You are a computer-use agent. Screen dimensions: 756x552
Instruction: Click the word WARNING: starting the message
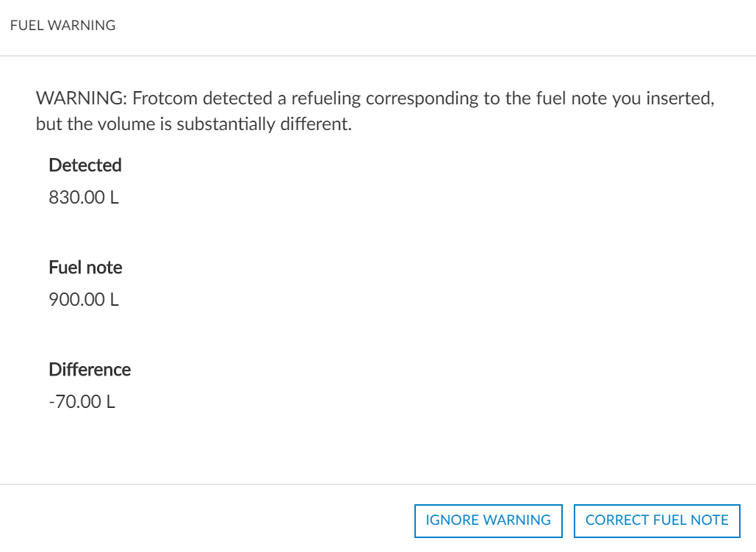pos(81,99)
